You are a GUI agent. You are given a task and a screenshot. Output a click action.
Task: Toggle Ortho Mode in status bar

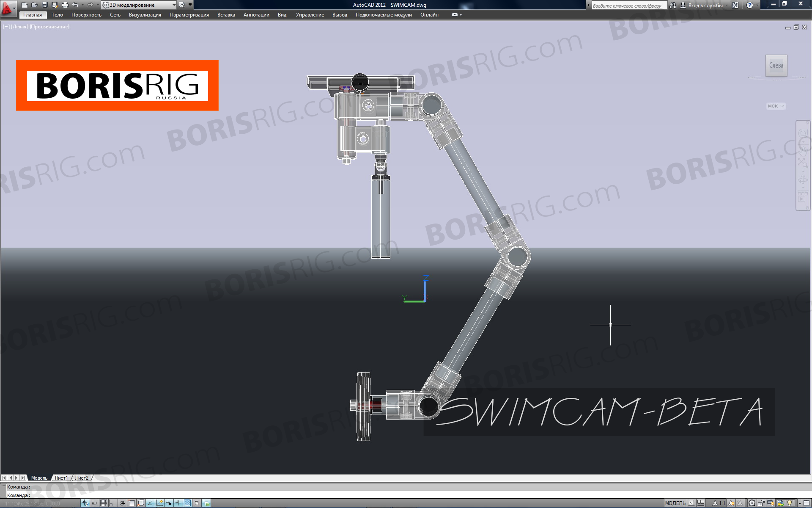(113, 503)
